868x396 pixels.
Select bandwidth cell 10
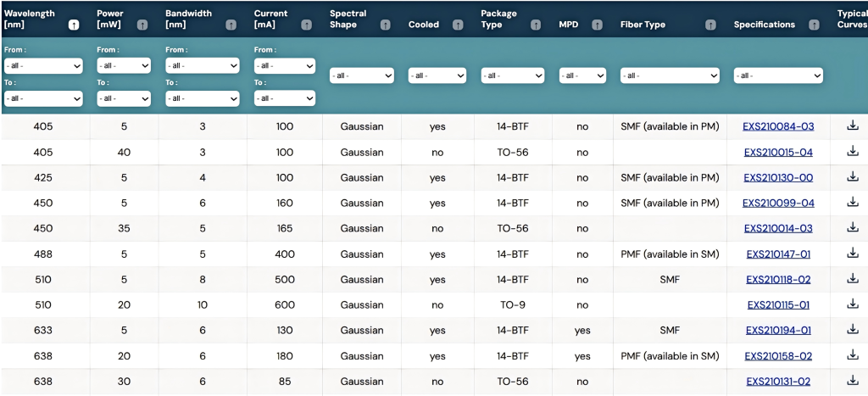[203, 305]
